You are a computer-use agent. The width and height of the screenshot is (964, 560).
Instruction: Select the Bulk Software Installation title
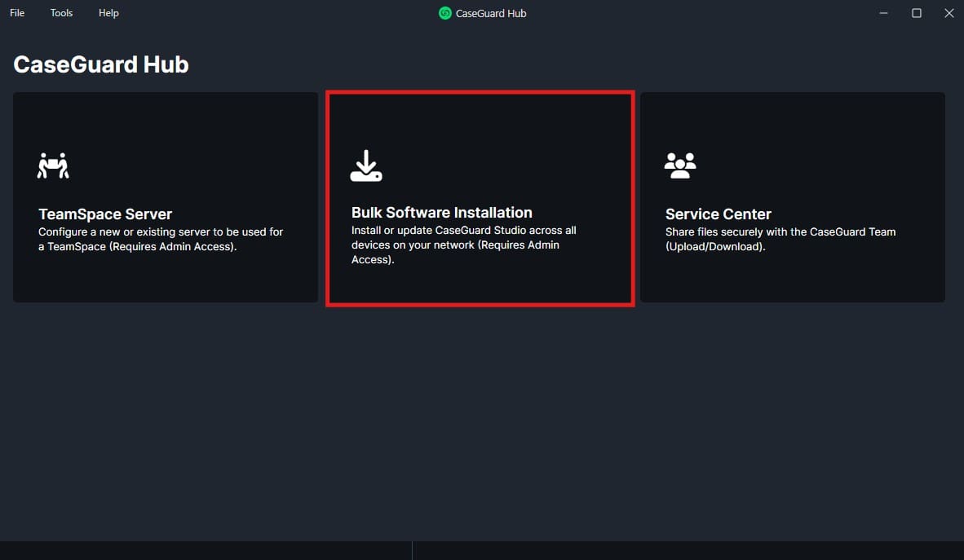click(x=441, y=213)
